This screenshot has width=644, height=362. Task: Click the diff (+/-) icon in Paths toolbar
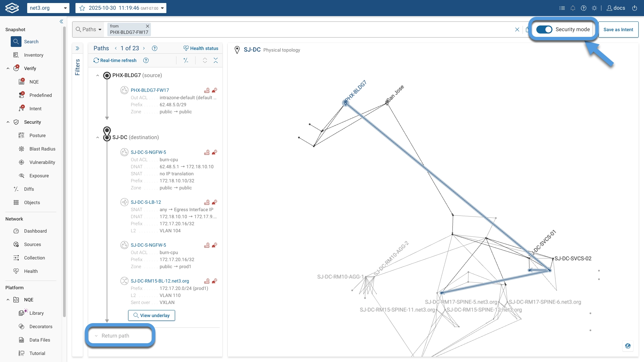(x=186, y=60)
